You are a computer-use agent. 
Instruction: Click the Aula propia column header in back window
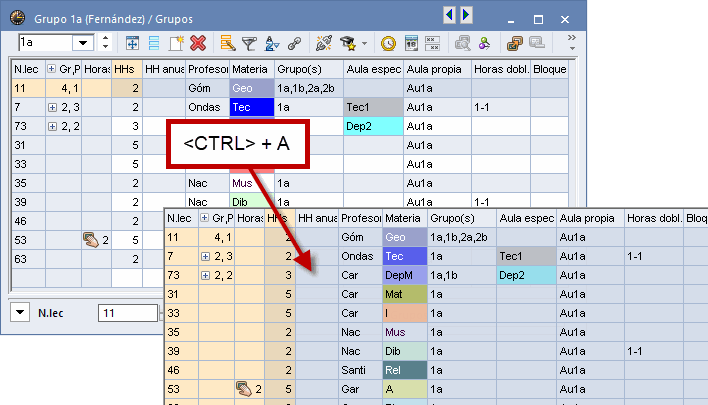(x=438, y=69)
